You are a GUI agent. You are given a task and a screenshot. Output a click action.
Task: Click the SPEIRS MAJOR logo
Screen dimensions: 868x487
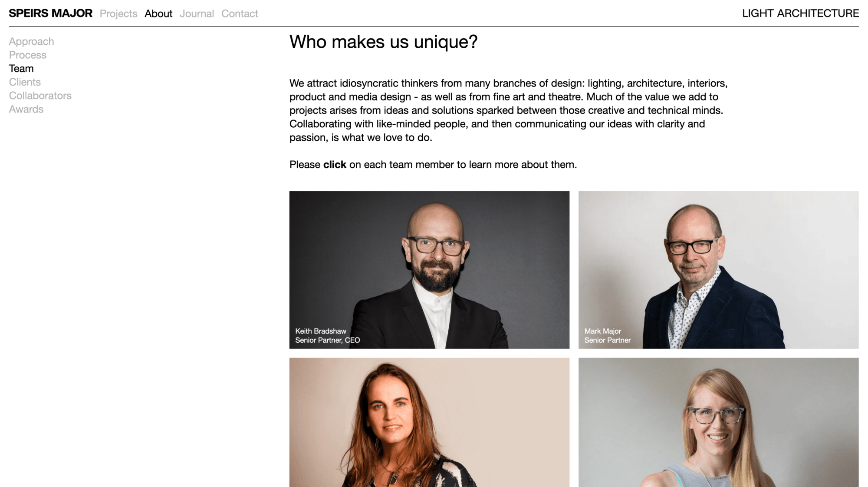pos(50,13)
